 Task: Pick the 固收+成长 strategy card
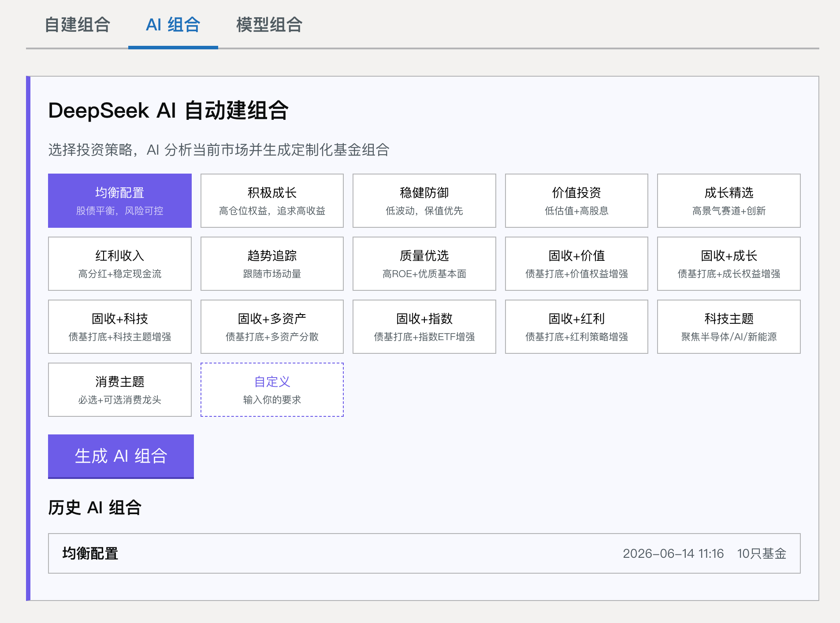coord(729,264)
